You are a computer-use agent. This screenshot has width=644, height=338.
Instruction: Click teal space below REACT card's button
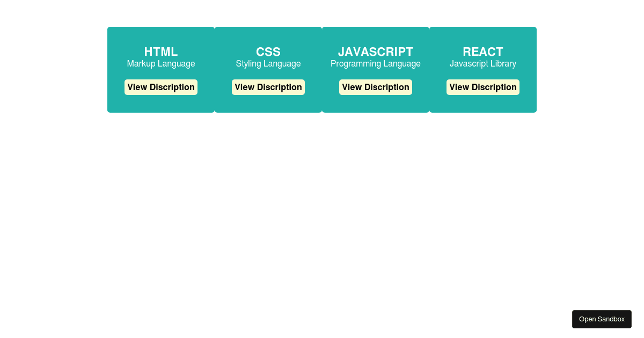click(x=483, y=104)
